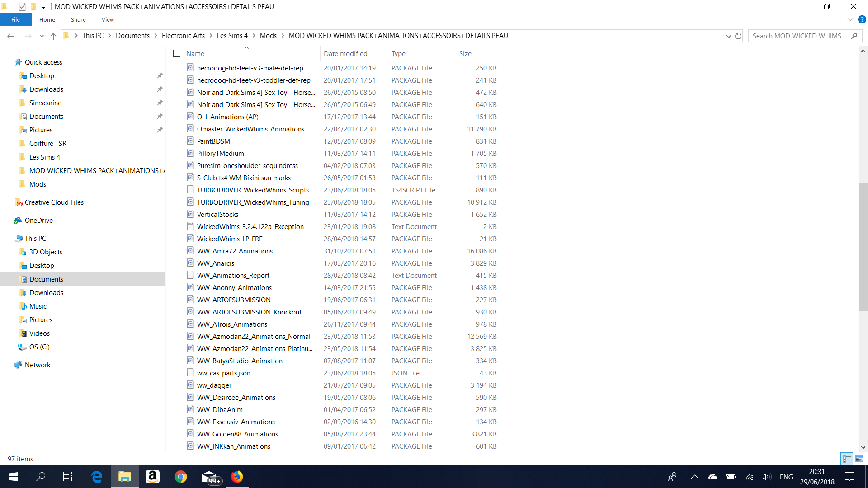Switch to details view layout icon
Viewport: 868px width, 488px height.
coord(847,459)
